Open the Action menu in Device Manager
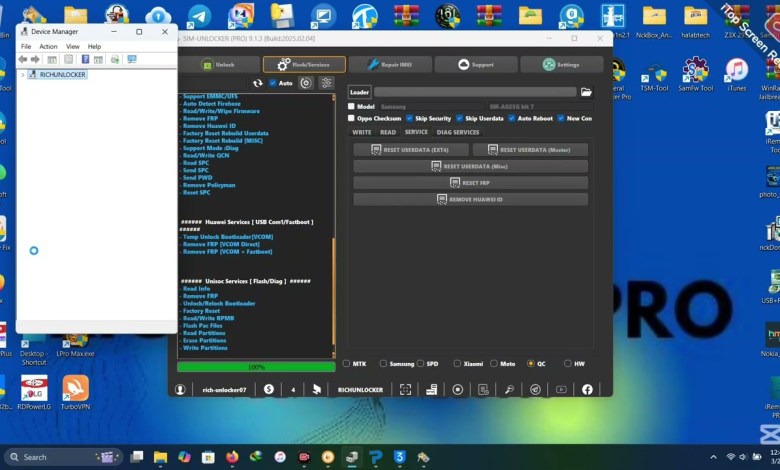 pos(48,46)
